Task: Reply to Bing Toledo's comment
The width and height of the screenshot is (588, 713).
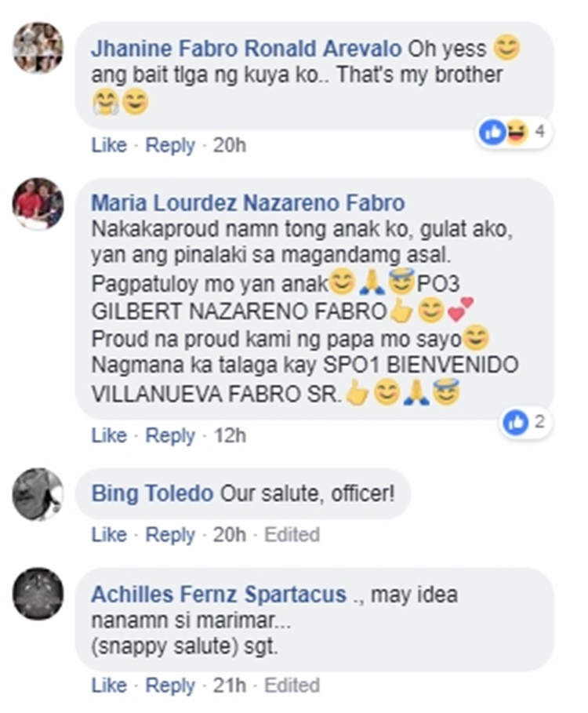Action: [x=170, y=535]
